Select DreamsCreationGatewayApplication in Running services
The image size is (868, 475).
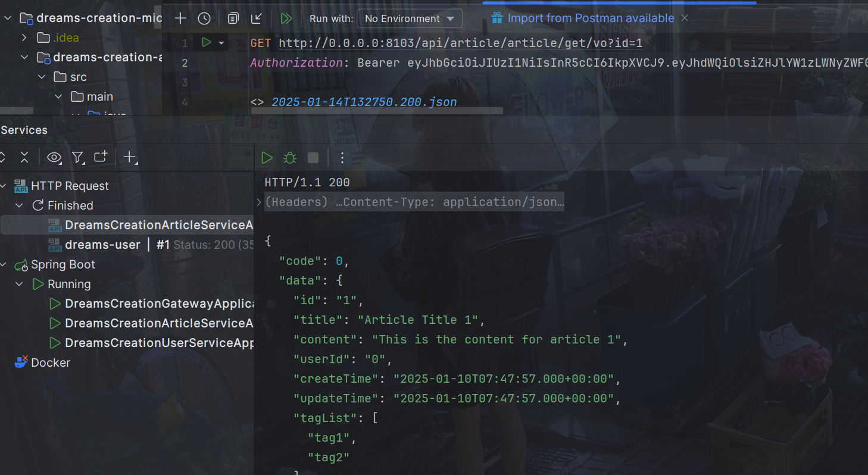158,304
